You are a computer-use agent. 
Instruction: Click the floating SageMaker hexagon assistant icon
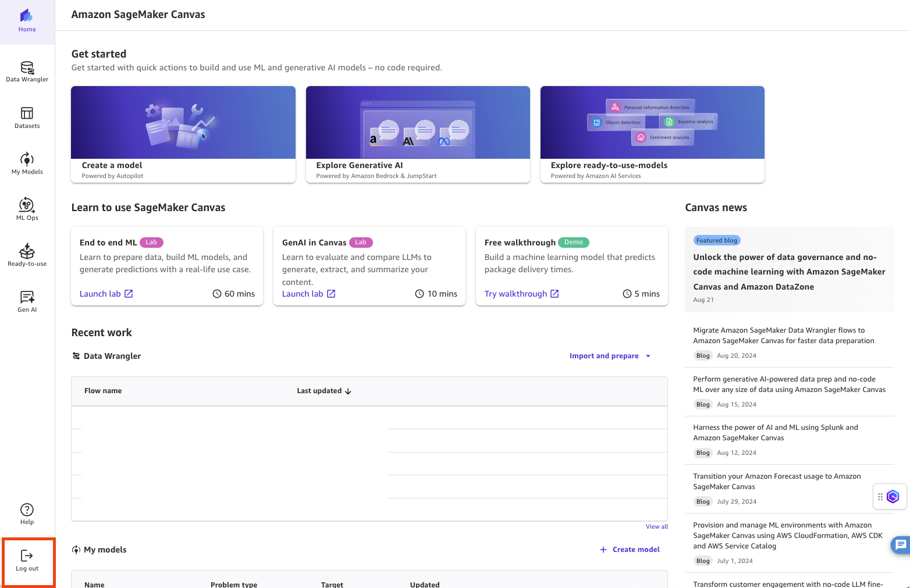click(893, 497)
